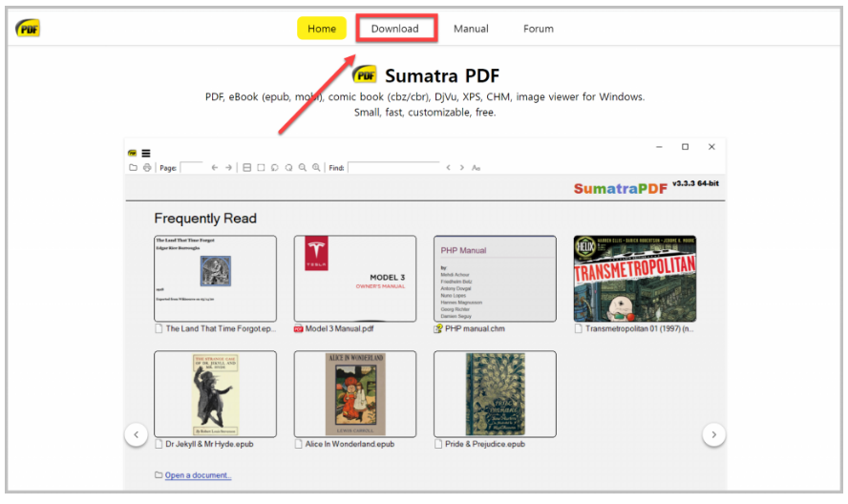Click the print toolbar icon
848x504 pixels.
[147, 168]
